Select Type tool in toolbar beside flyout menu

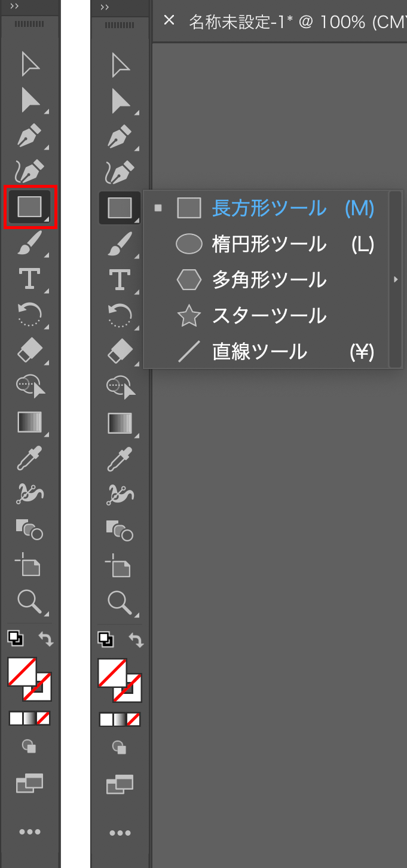click(x=120, y=279)
